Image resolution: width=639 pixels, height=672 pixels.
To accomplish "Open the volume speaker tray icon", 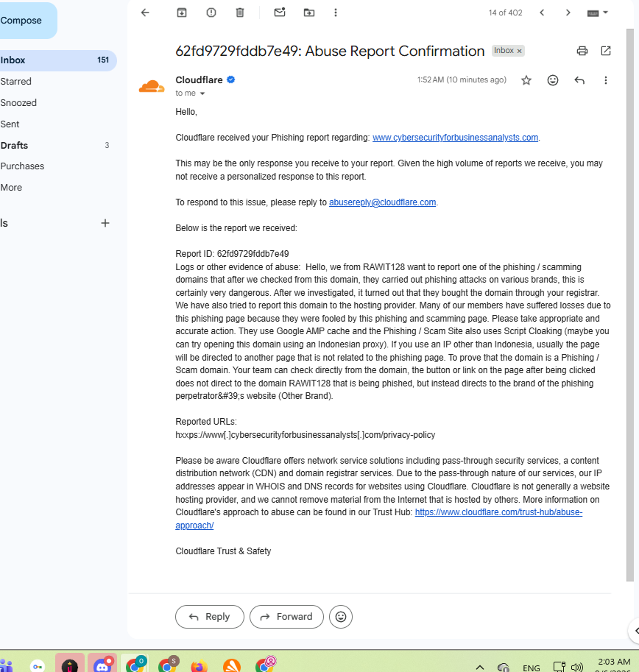I will (x=577, y=668).
